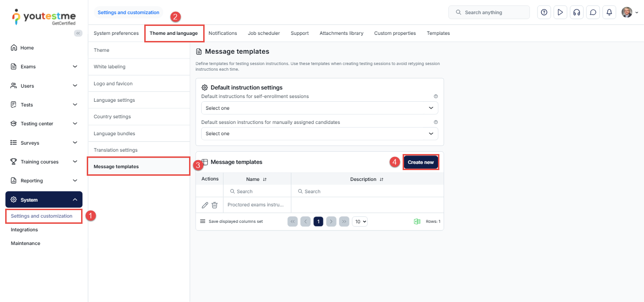Viewport: 644px width, 302px height.
Task: Click the edit pencil for Proctored exams template
Action: [205, 205]
